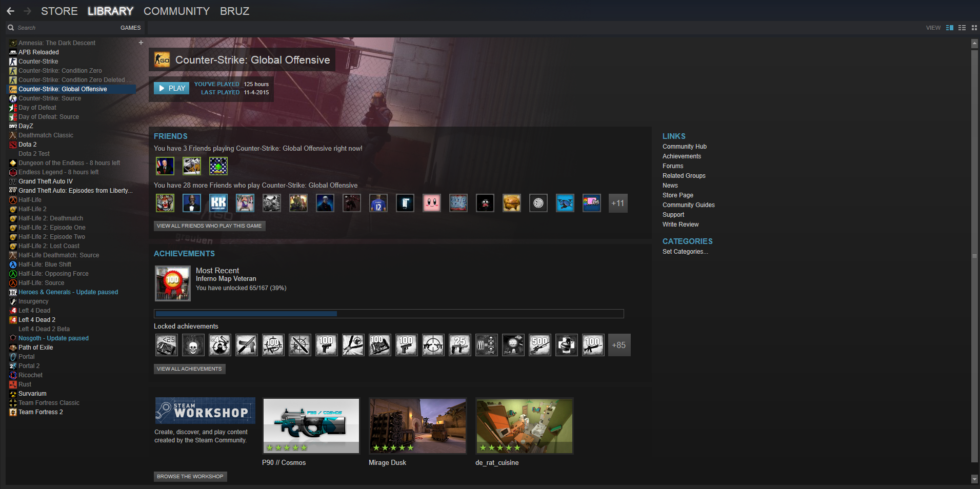
Task: Add a game using the plus icon
Action: [141, 43]
